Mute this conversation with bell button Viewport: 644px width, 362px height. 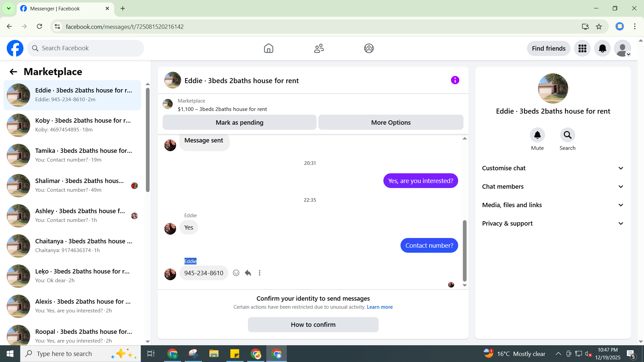click(537, 135)
